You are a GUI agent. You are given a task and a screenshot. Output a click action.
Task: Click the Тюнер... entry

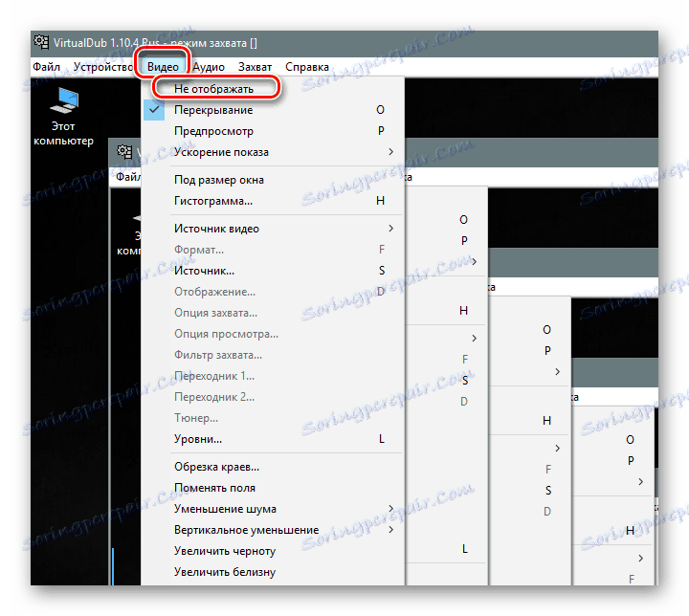click(273, 418)
